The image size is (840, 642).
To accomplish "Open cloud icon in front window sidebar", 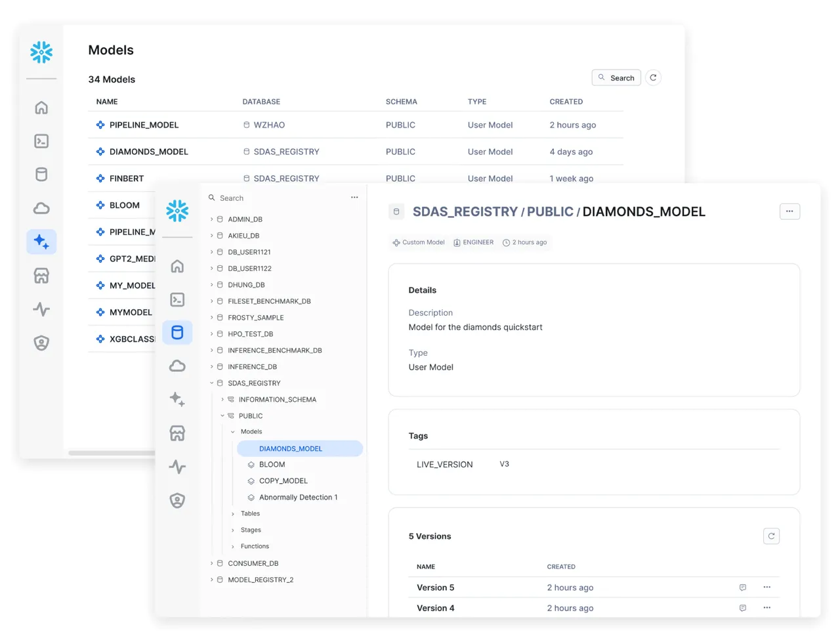I will point(177,366).
